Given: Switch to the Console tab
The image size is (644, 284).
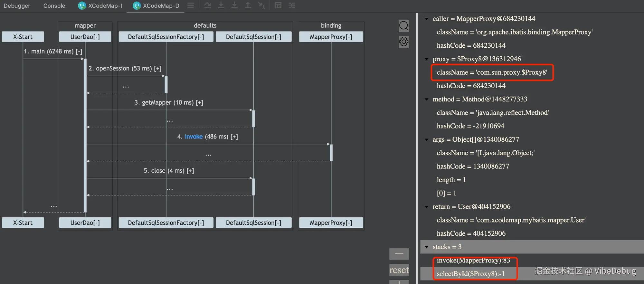Looking at the screenshot, I should tap(54, 6).
